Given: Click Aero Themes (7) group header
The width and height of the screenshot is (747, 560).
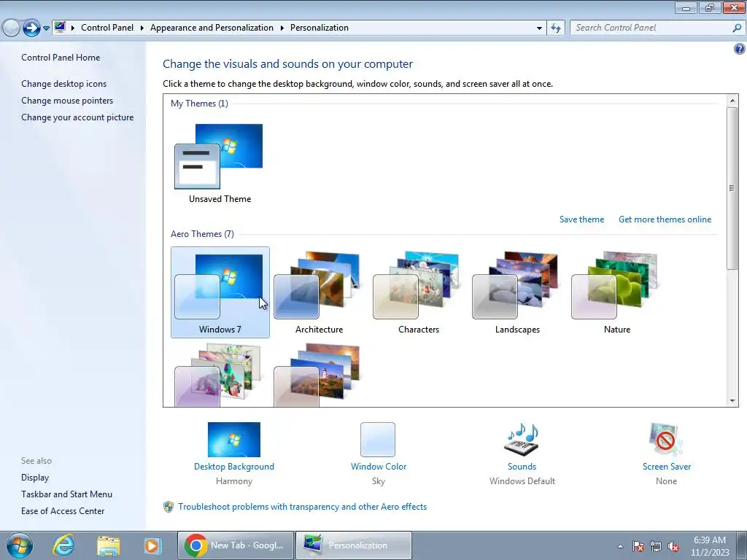Looking at the screenshot, I should 202,234.
